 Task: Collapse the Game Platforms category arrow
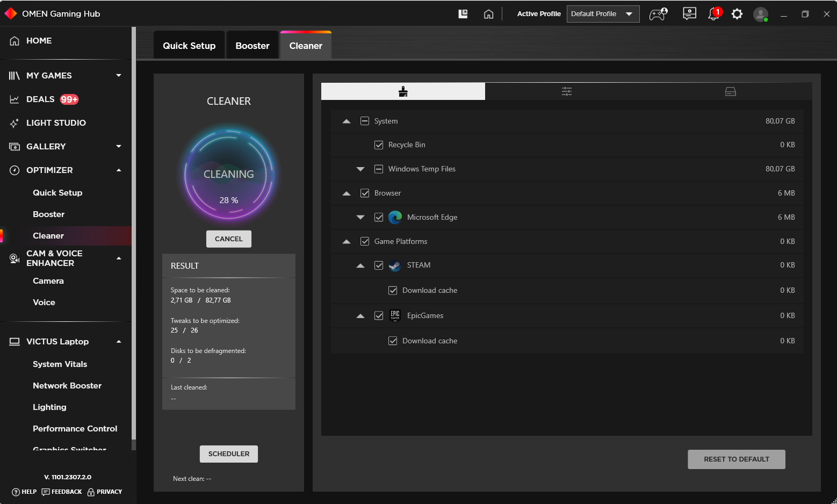(347, 242)
